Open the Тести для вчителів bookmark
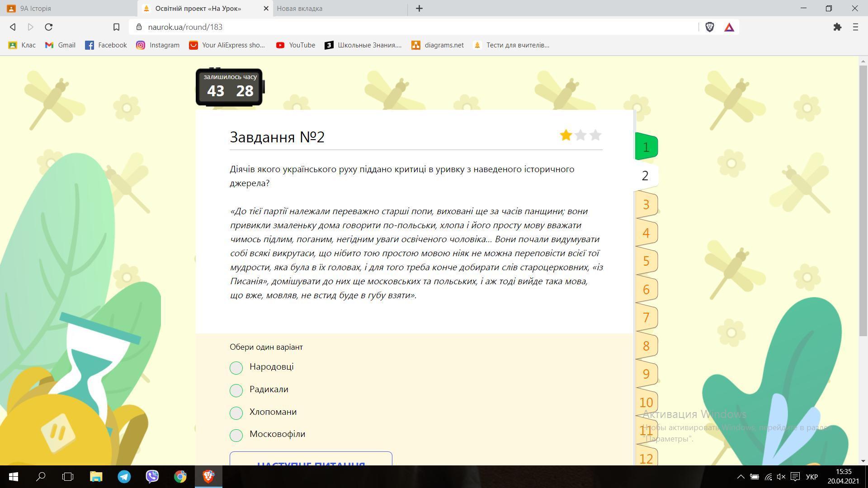This screenshot has width=868, height=488. click(511, 45)
